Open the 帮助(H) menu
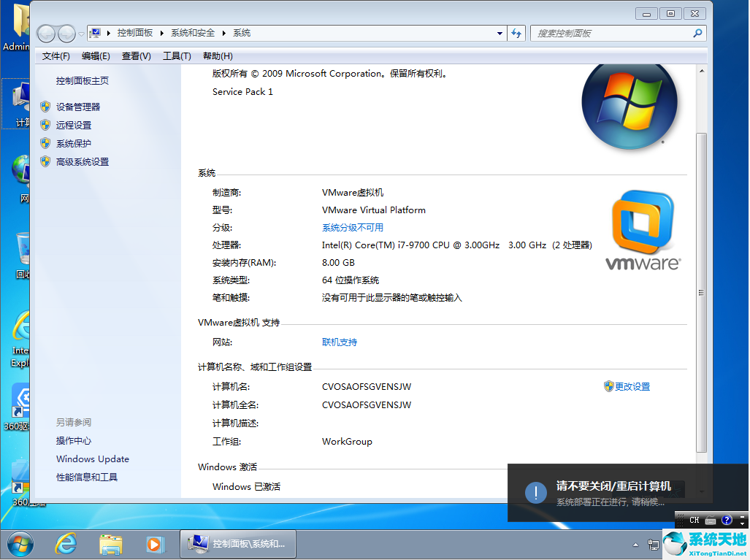The width and height of the screenshot is (750, 560). [x=218, y=56]
